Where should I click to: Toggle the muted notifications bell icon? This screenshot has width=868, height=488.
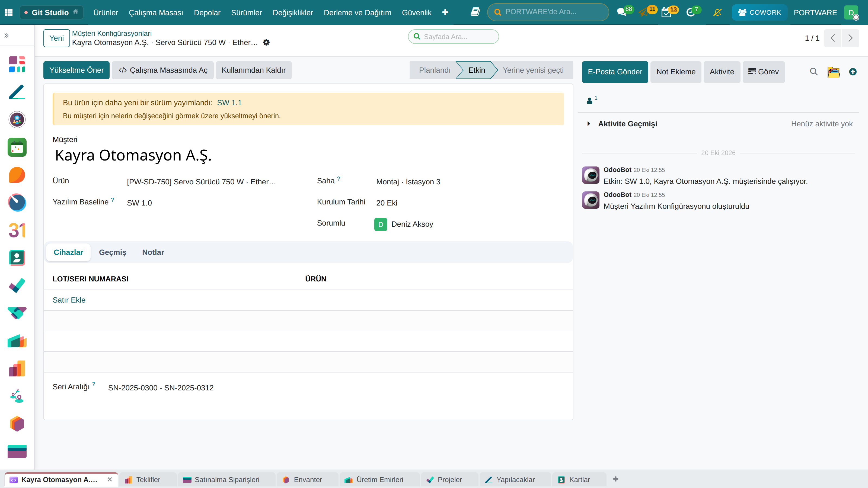717,12
